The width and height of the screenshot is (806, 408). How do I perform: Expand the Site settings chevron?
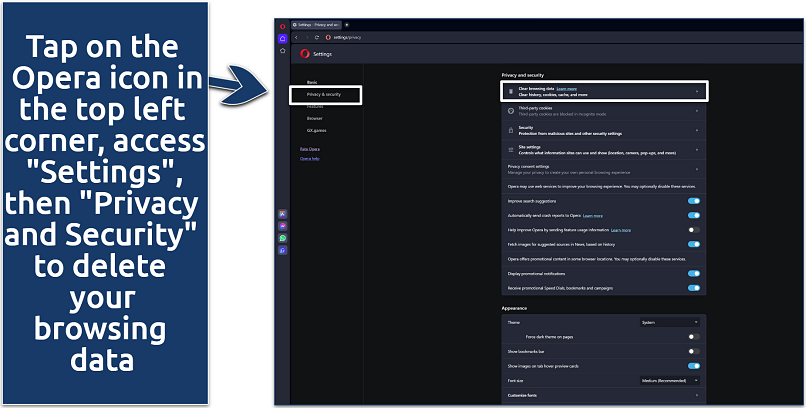click(x=697, y=150)
